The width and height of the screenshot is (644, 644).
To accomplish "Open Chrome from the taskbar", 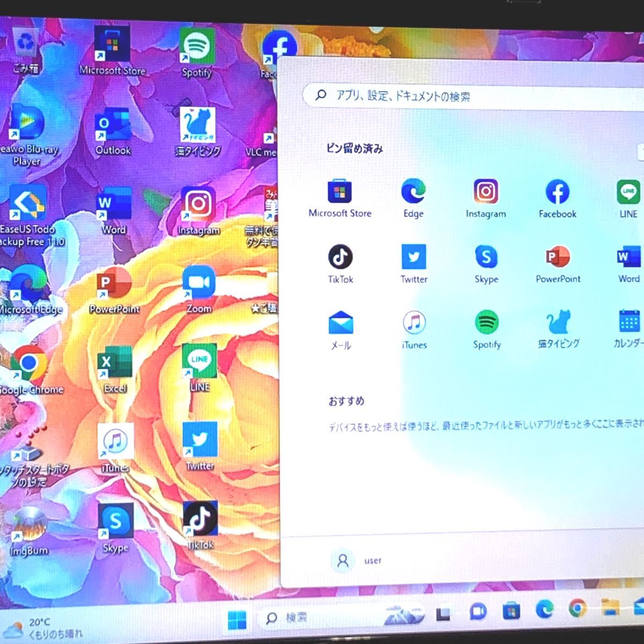I will click(577, 608).
